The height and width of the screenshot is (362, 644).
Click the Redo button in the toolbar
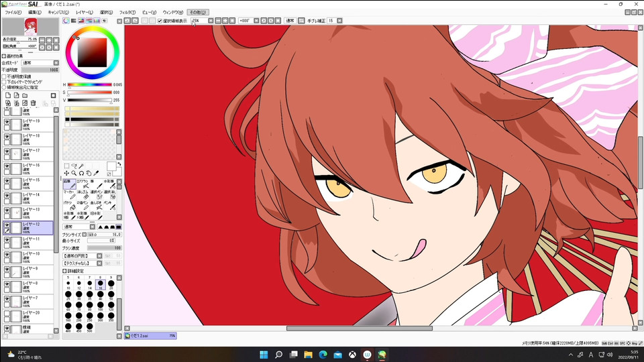pyautogui.click(x=135, y=21)
